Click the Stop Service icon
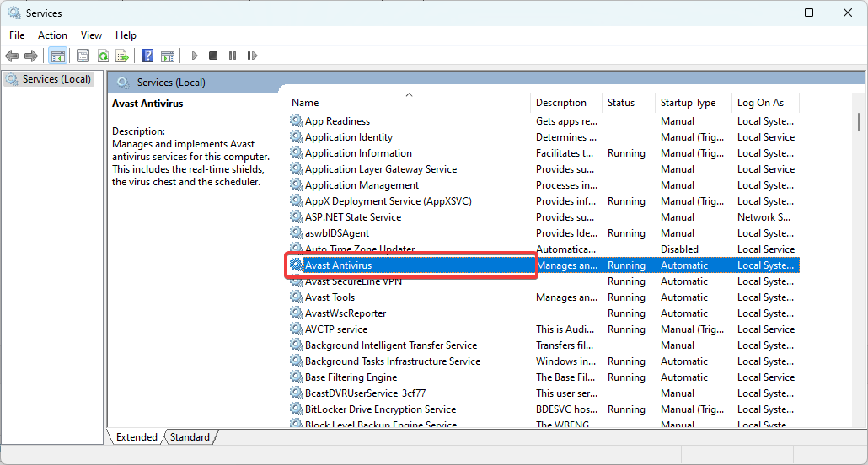This screenshot has height=465, width=868. click(213, 56)
